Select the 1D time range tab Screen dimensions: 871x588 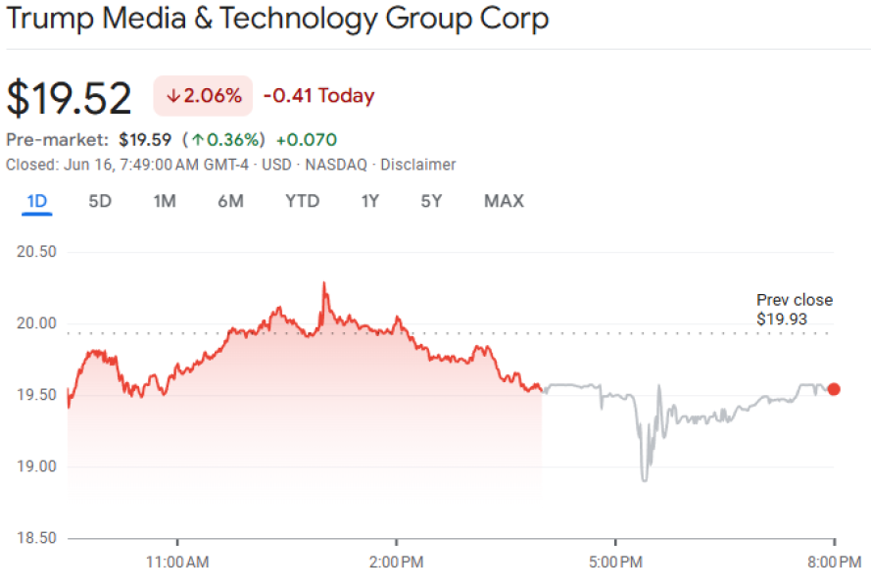37,202
